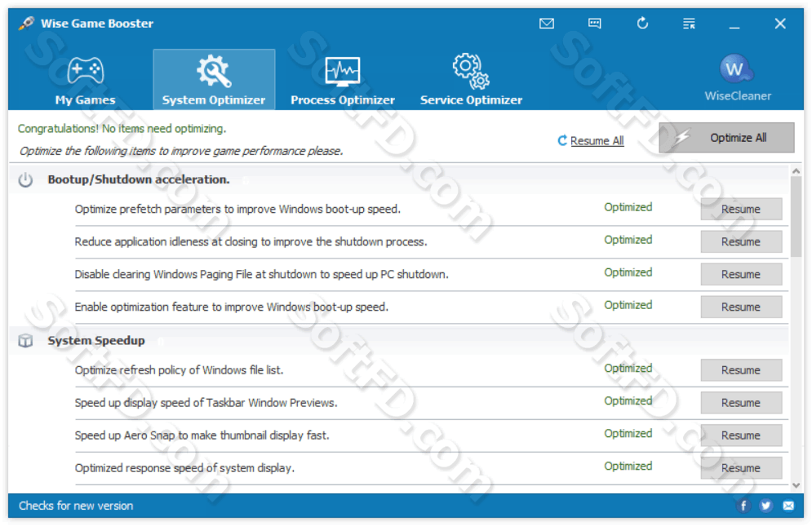The image size is (812, 526).
Task: Switch to the My Games tab
Action: tap(86, 80)
